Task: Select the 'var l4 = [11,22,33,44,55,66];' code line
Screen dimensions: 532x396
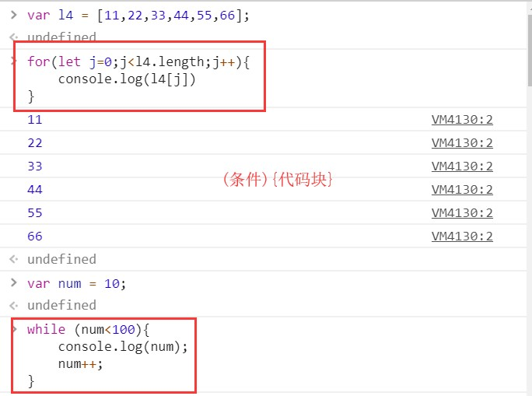Action: 138,16
